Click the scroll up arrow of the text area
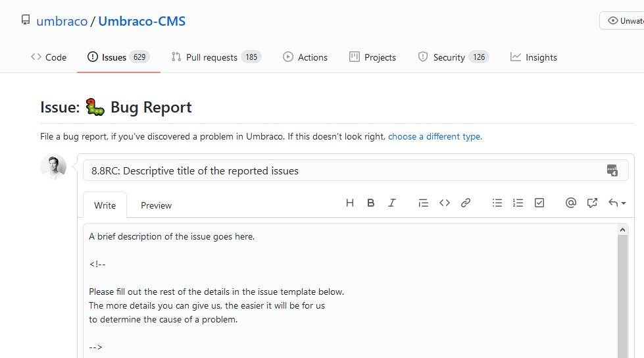This screenshot has width=644, height=358. pos(623,230)
